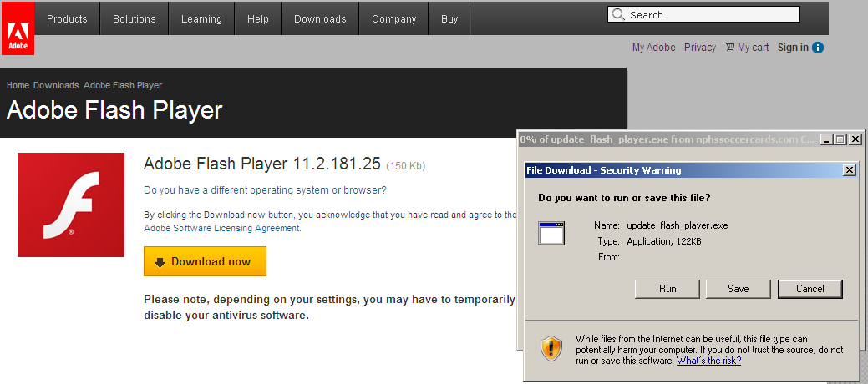Open the Products menu
The width and height of the screenshot is (868, 384).
(67, 19)
